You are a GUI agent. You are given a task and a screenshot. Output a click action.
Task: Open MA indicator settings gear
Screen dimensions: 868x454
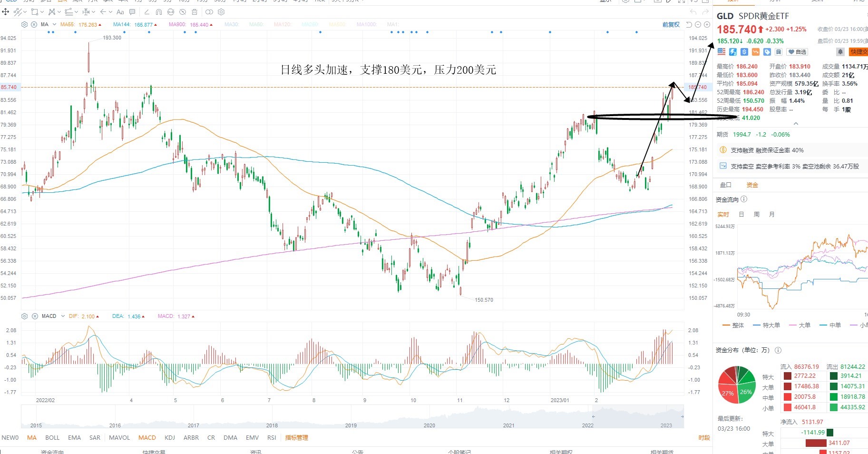click(24, 24)
